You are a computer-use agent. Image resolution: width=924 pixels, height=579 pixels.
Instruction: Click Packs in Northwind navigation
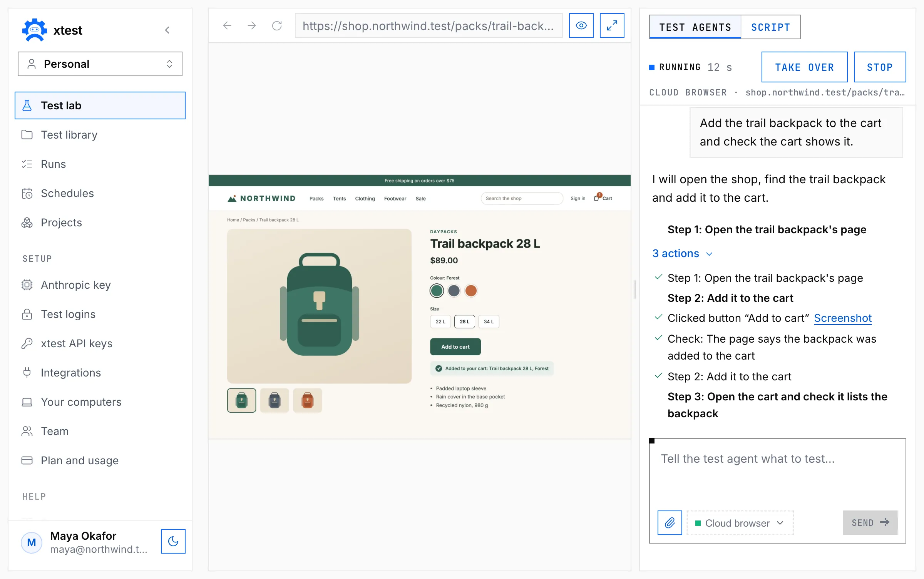(x=316, y=199)
